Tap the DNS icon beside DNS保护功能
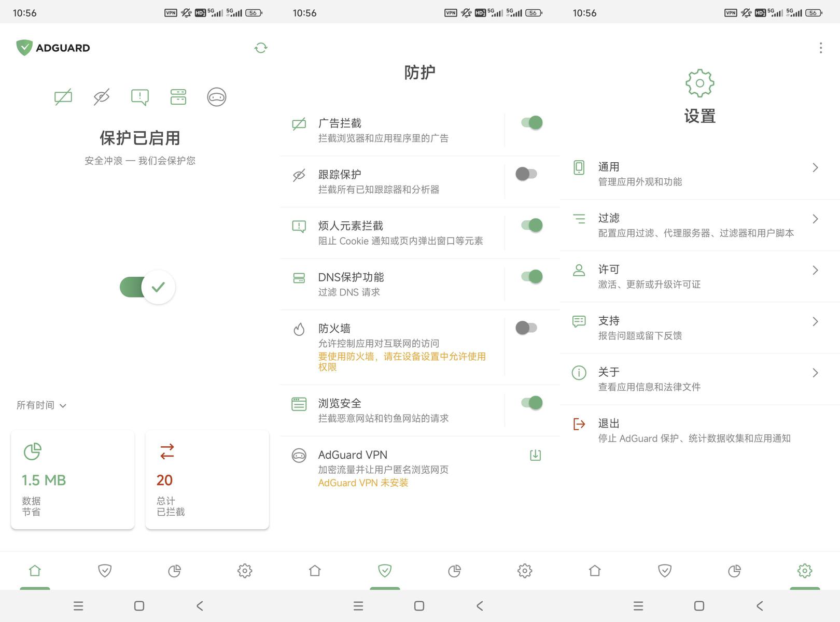Viewport: 840px width, 622px height. 299,278
